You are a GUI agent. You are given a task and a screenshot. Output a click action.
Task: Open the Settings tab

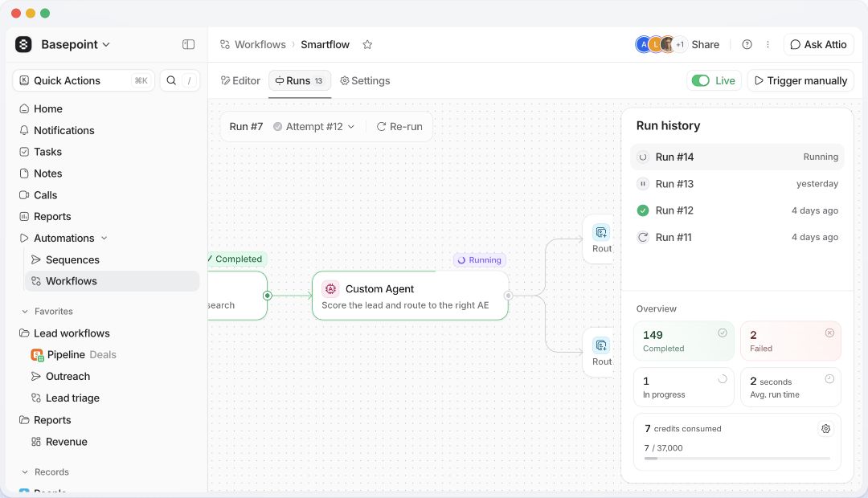pyautogui.click(x=365, y=81)
